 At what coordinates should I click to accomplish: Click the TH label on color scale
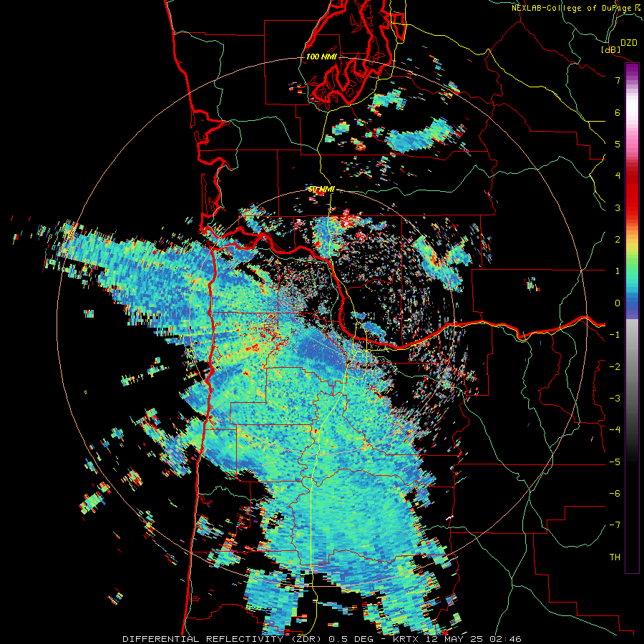pyautogui.click(x=615, y=557)
